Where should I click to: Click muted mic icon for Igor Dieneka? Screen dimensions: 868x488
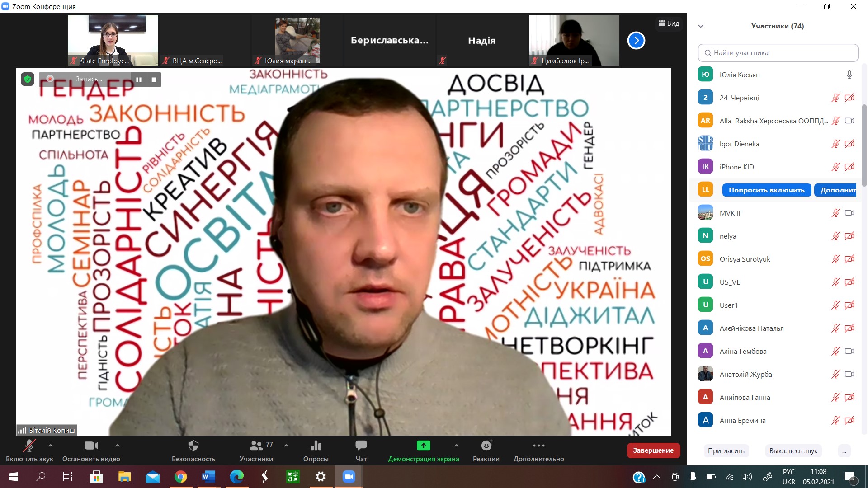pyautogui.click(x=835, y=144)
